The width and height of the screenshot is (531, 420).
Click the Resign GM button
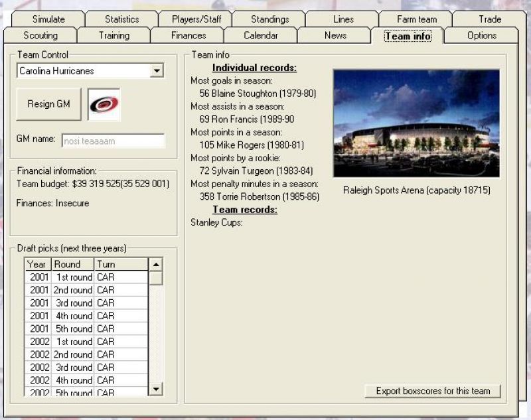tap(48, 104)
